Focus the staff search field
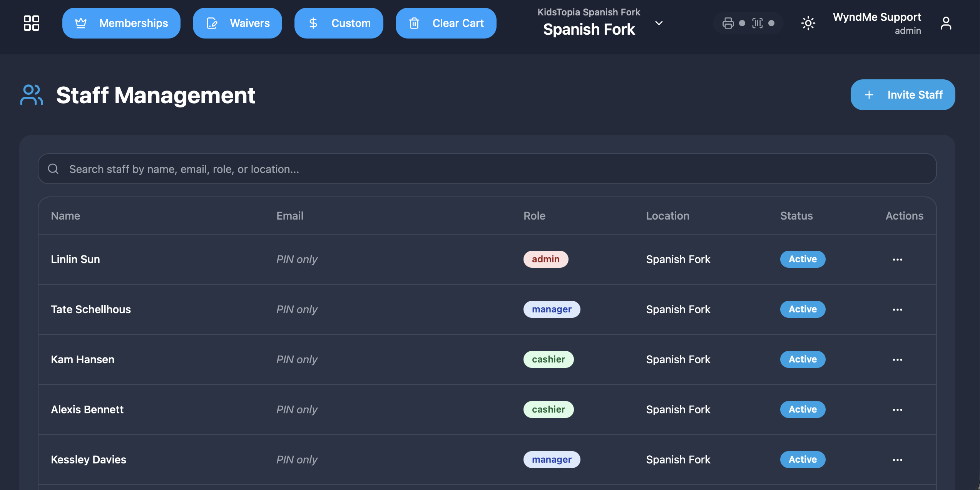 [x=487, y=169]
